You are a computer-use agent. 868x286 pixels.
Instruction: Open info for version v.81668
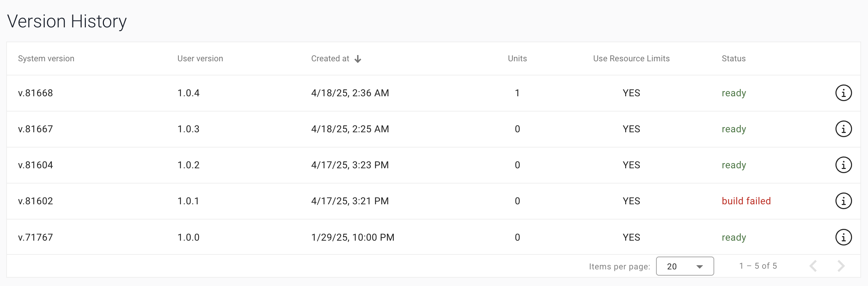pos(843,93)
